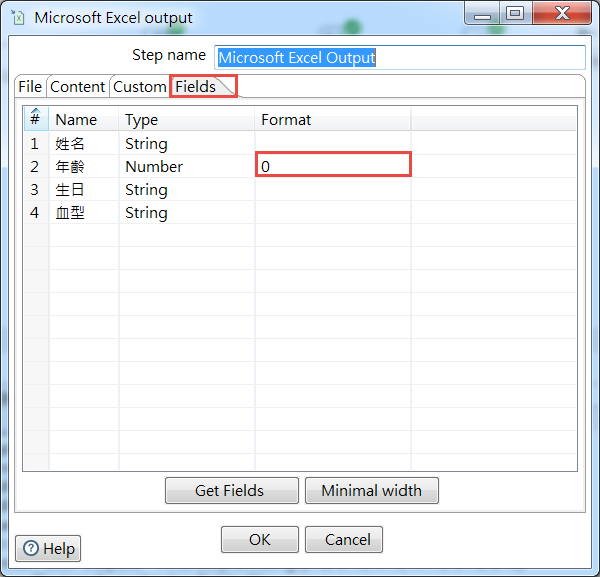The width and height of the screenshot is (600, 577).
Task: Dismiss dialog with Cancel button
Action: coord(344,540)
